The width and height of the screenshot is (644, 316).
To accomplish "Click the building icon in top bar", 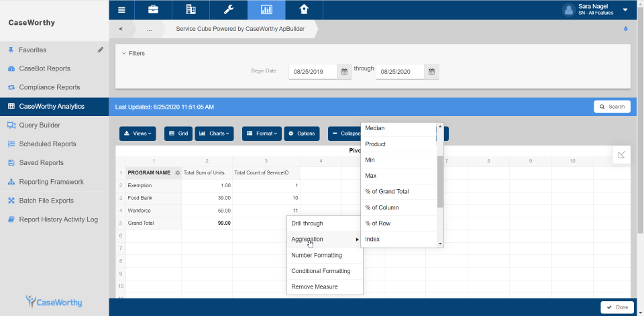I will click(191, 10).
